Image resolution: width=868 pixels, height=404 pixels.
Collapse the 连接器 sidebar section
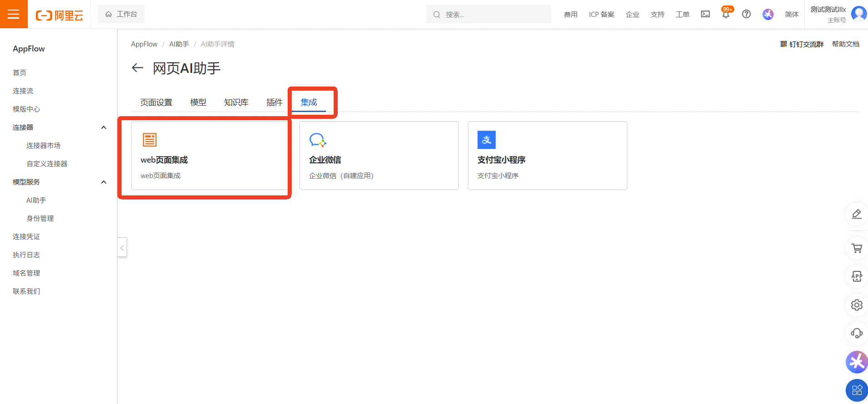[104, 128]
